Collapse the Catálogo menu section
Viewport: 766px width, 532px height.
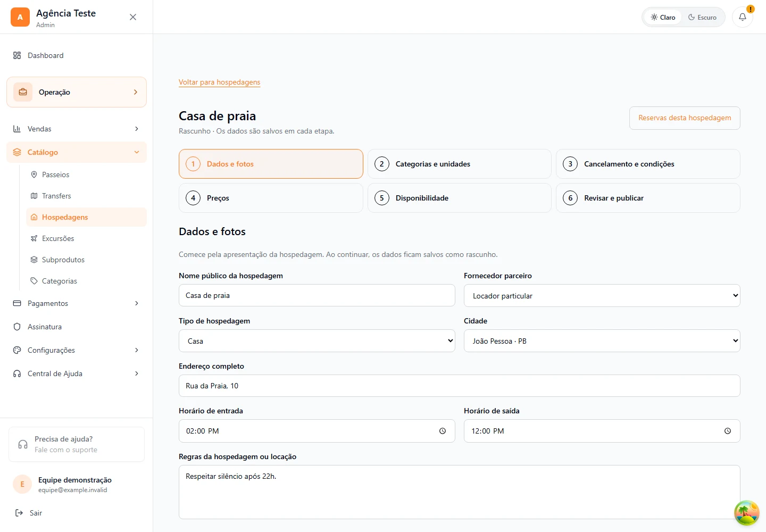[77, 152]
